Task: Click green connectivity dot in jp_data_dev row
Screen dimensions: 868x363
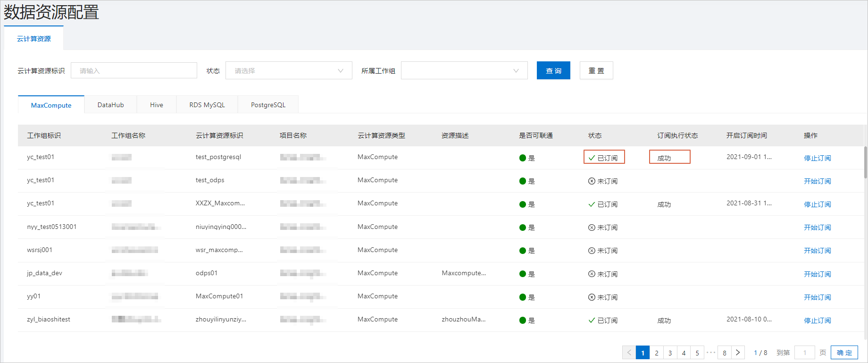Action: click(523, 274)
